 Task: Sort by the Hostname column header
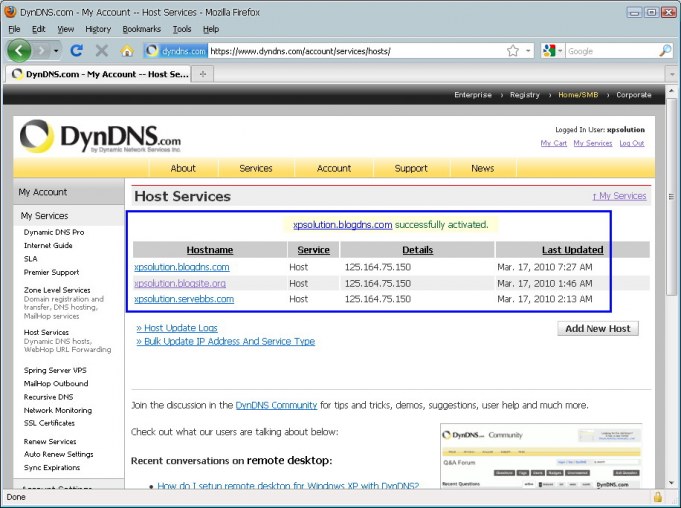coord(210,250)
